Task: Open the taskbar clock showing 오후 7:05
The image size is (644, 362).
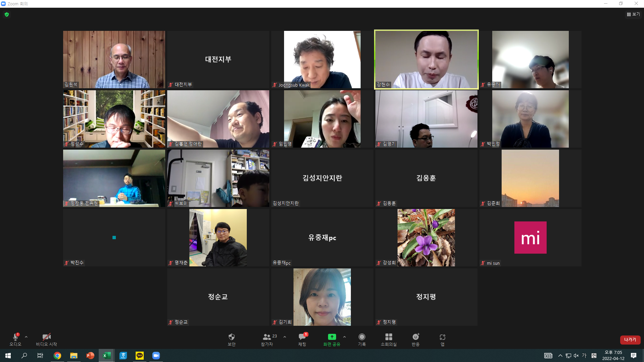Action: click(613, 356)
